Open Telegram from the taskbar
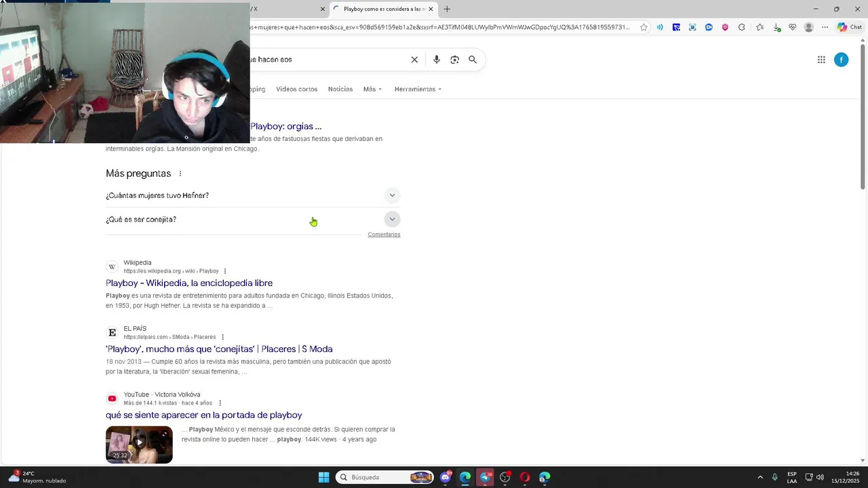 [485, 477]
